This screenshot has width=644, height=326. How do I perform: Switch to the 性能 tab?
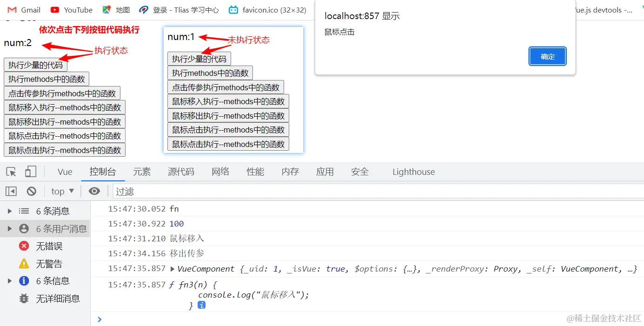click(x=255, y=172)
